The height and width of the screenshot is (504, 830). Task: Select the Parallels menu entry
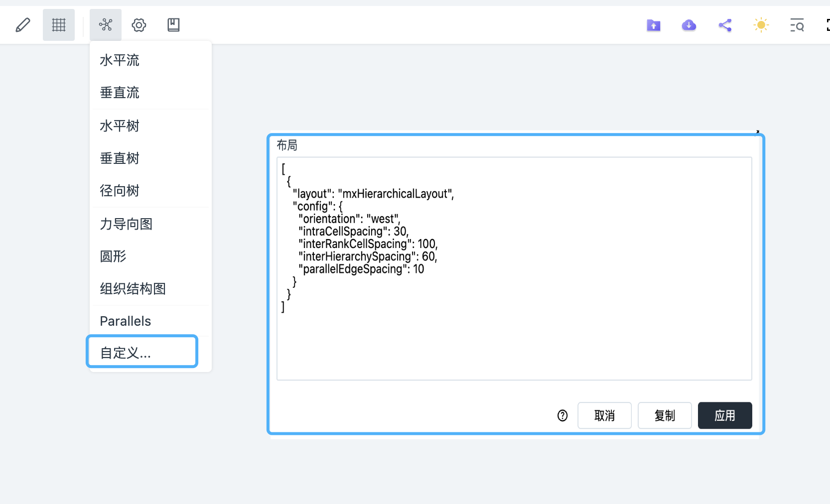[126, 321]
